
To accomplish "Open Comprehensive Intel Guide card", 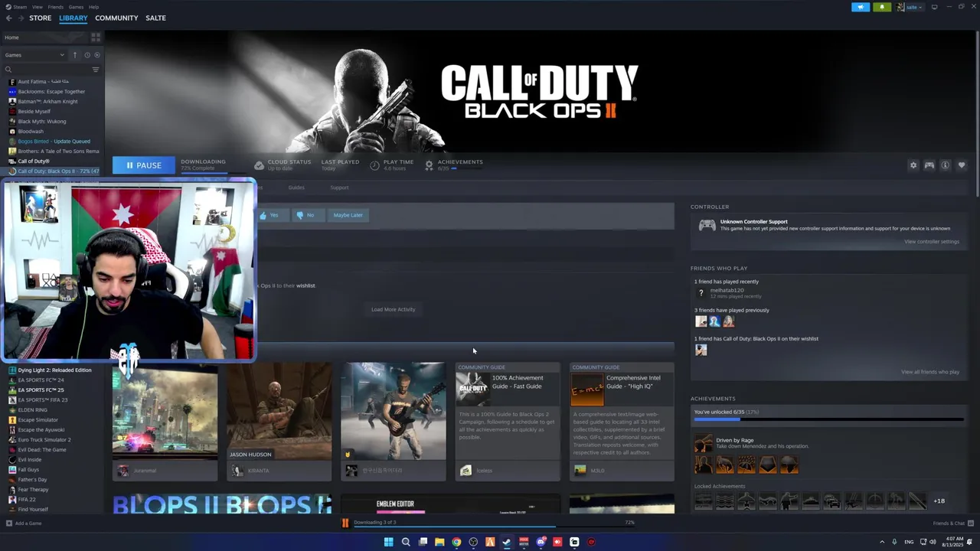I will tap(622, 421).
